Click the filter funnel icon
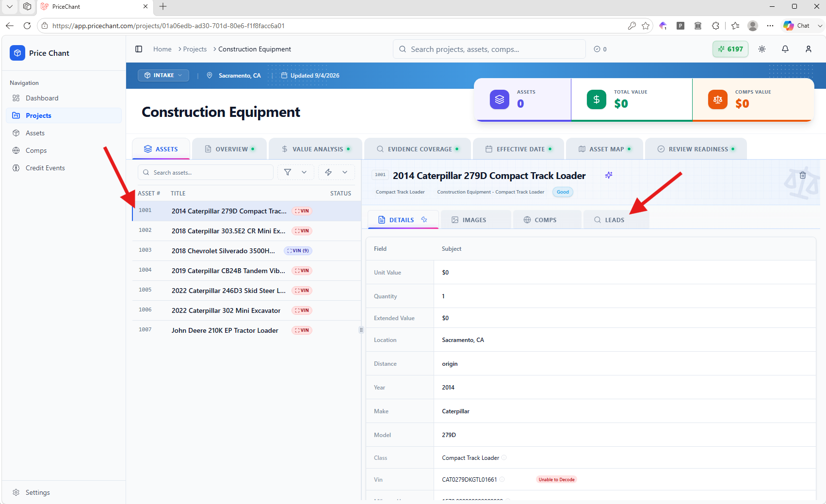826x504 pixels. [288, 172]
